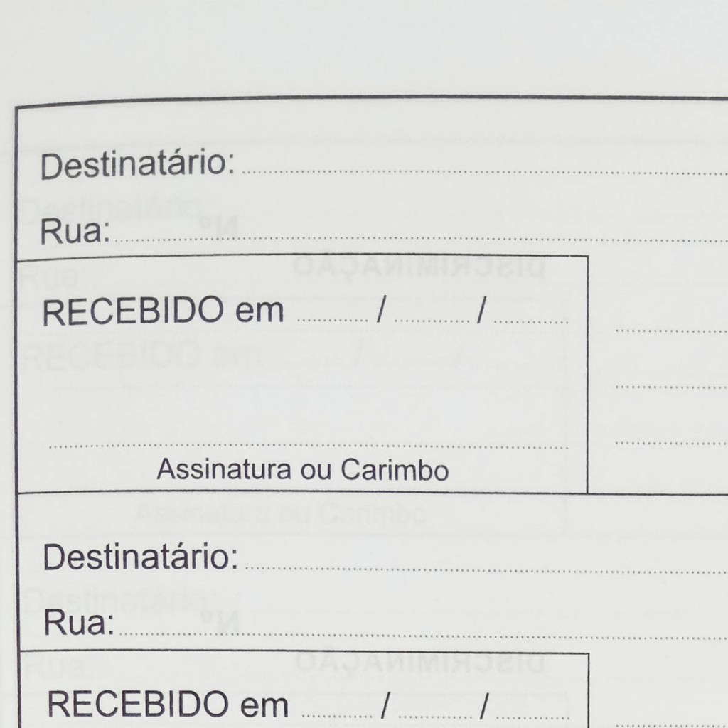This screenshot has width=728, height=728.
Task: Click second slash in upper RECEBIDO date
Action: tap(481, 311)
